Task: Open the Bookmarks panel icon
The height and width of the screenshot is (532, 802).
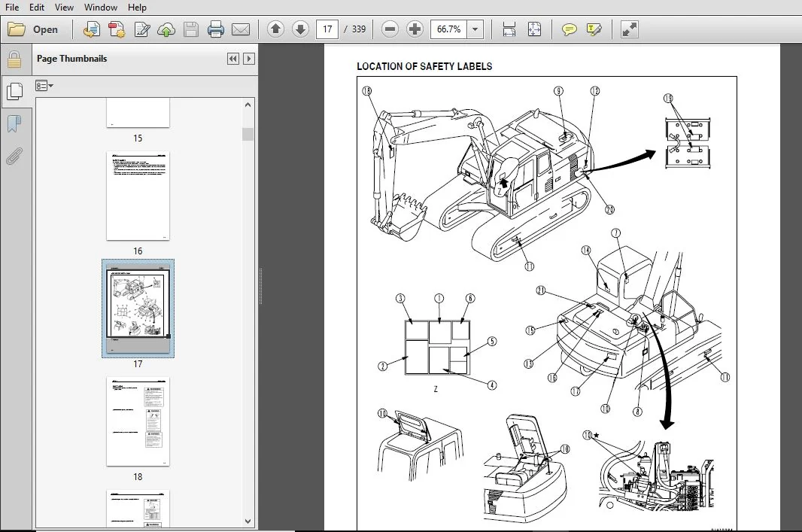Action: pos(14,123)
